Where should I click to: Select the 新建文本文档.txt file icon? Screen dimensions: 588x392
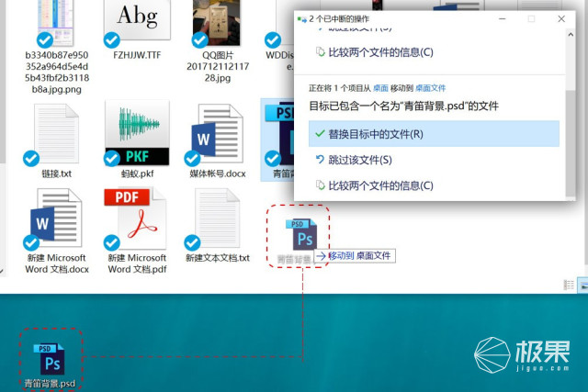(218, 218)
